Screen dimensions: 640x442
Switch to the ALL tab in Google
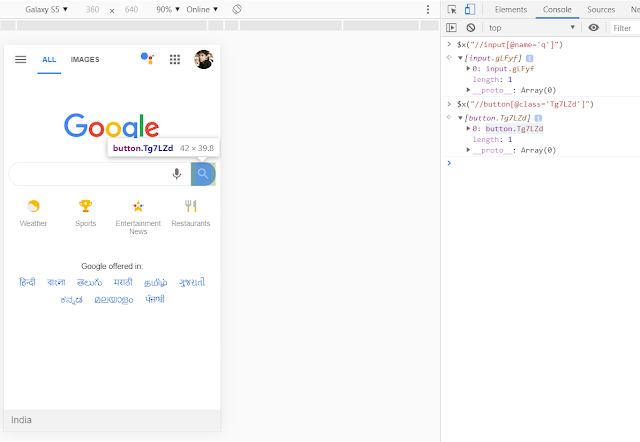point(49,60)
